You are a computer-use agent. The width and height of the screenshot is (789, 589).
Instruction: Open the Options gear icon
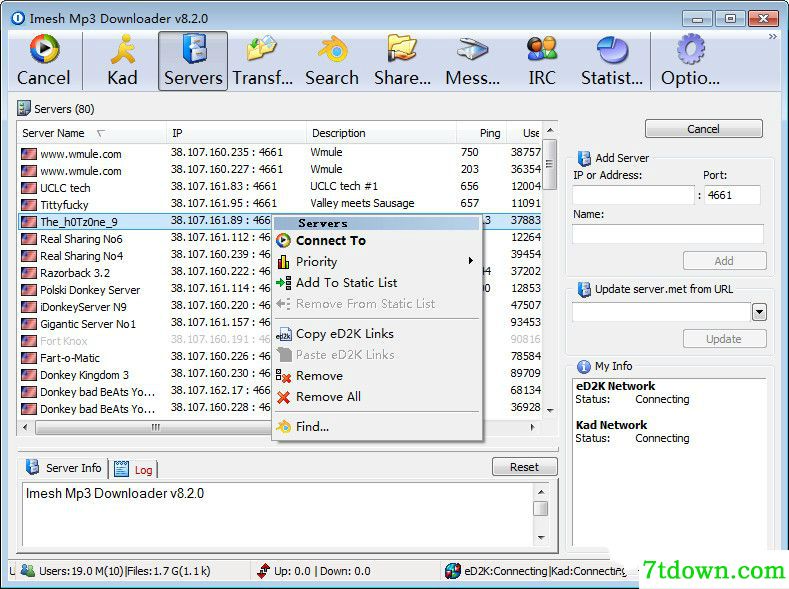[x=690, y=49]
